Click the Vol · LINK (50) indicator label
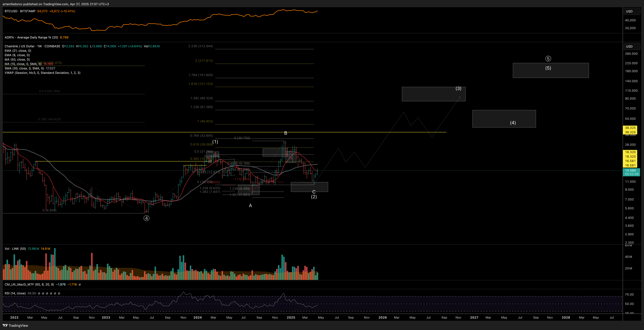This screenshot has height=330, width=644. (15, 249)
